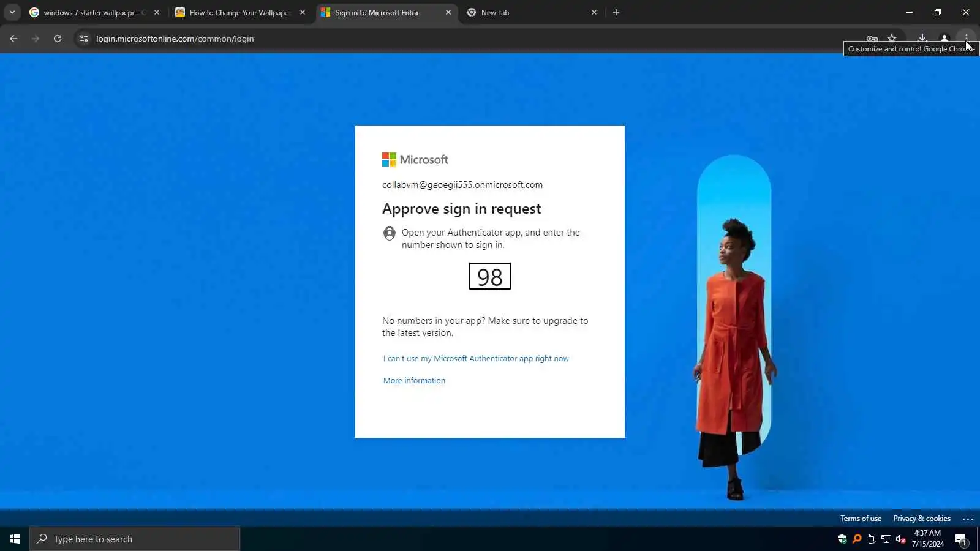980x551 pixels.
Task: Click the safely remove hardware tray icon
Action: coord(872,539)
